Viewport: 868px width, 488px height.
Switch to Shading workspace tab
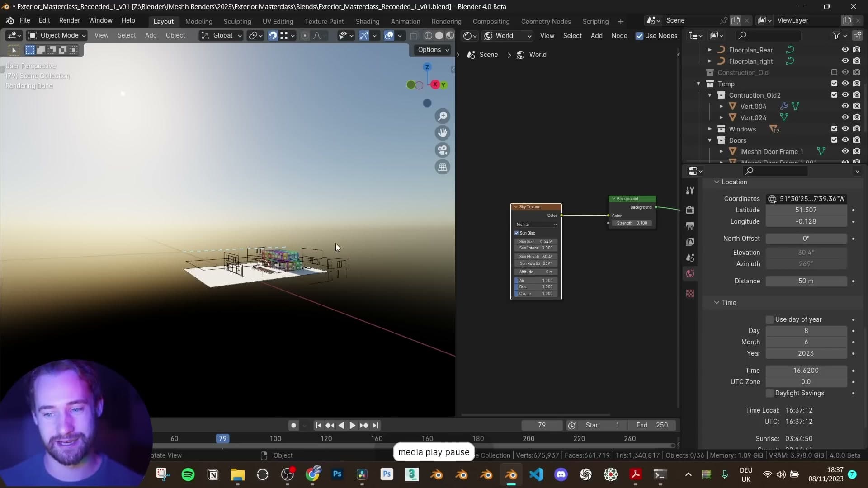coord(367,21)
